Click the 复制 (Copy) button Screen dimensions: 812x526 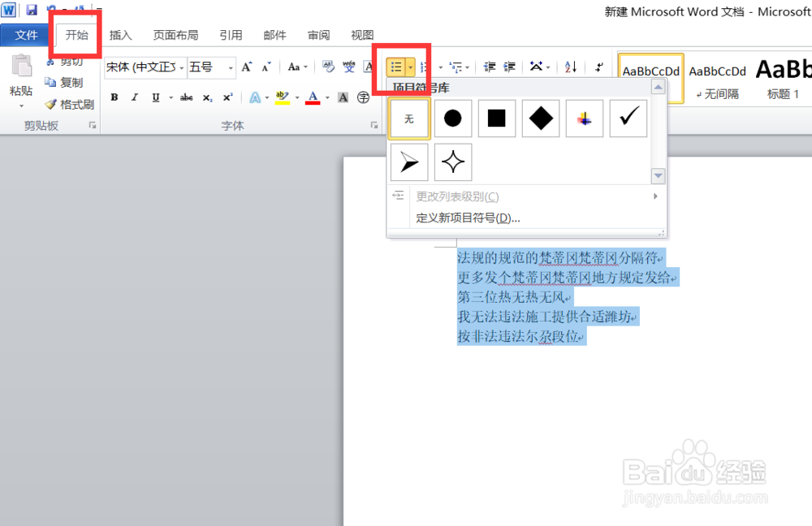pos(64,82)
